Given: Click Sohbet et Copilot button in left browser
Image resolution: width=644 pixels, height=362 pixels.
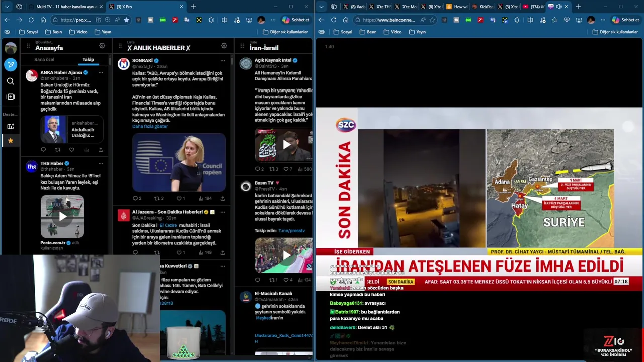Looking at the screenshot, I should click(x=296, y=20).
